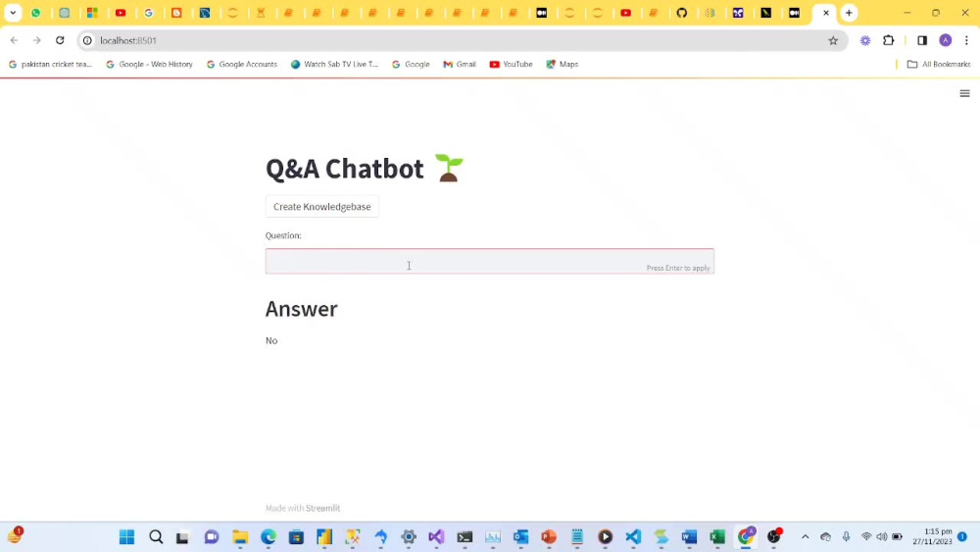Switch to the Microsoft tab

[x=92, y=13]
